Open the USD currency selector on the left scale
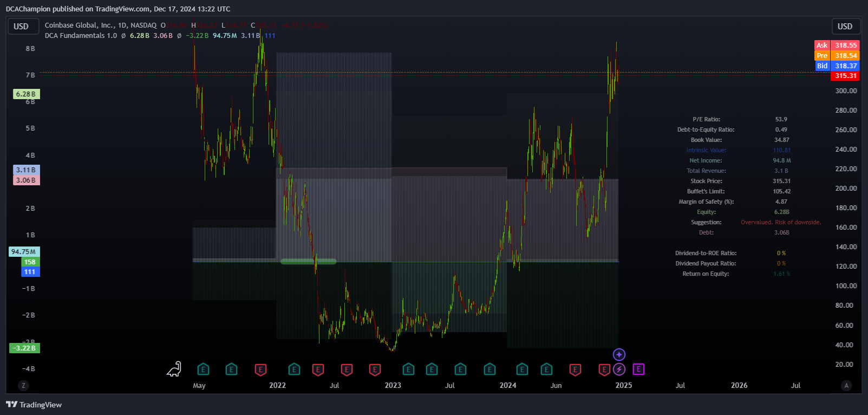 [x=23, y=26]
